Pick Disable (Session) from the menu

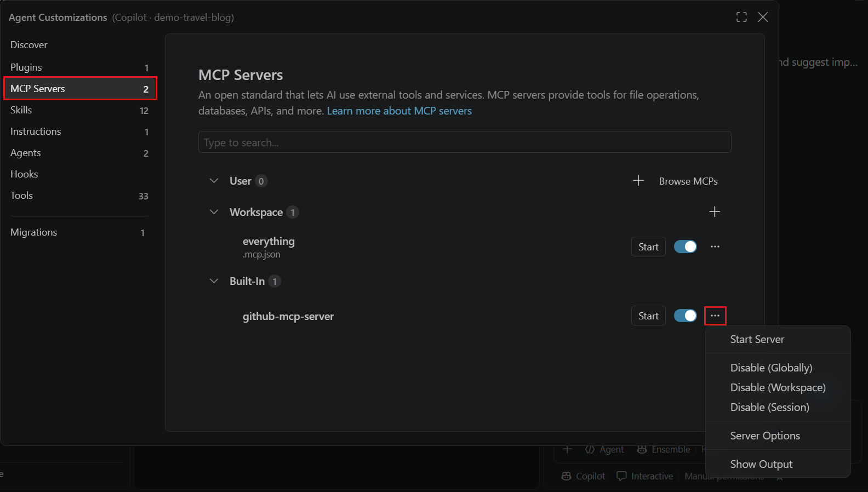[778, 407]
